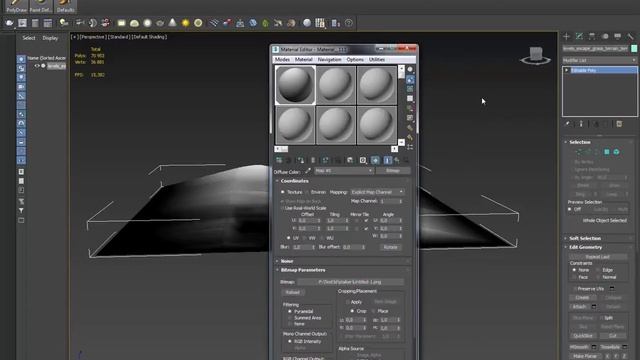Click the QuickSlice button
The image size is (640, 360).
583,336
